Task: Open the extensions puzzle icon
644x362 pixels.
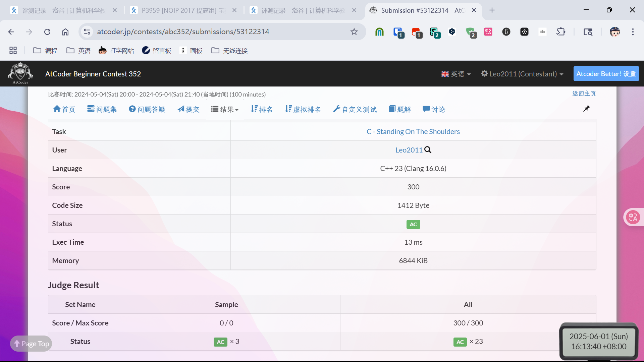Action: coord(561,32)
